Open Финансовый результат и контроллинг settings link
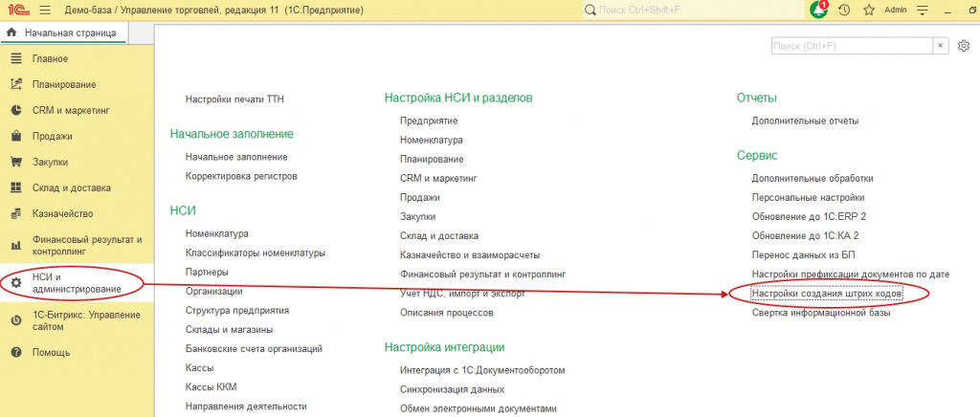The image size is (980, 417). (482, 274)
